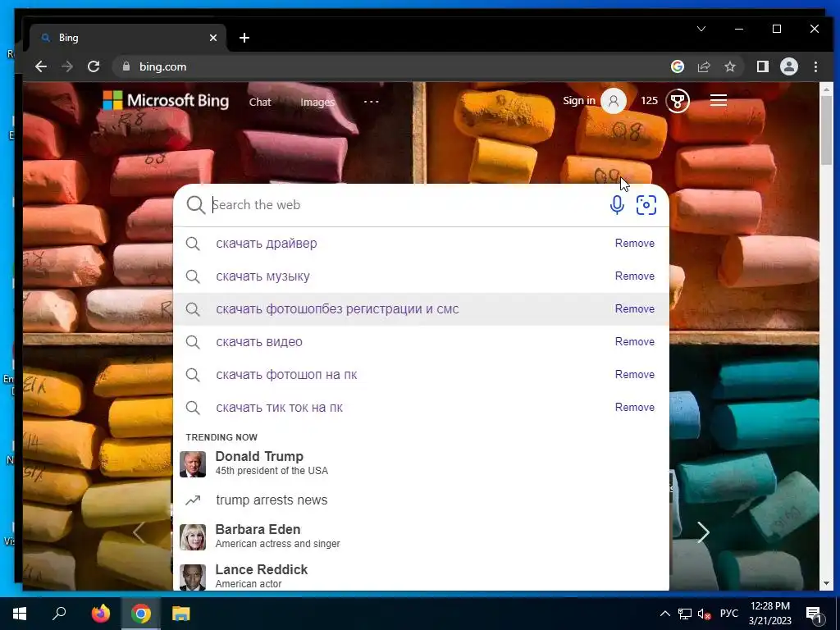Open Microsoft Rewards trophy icon
This screenshot has height=630, width=840.
click(x=677, y=101)
